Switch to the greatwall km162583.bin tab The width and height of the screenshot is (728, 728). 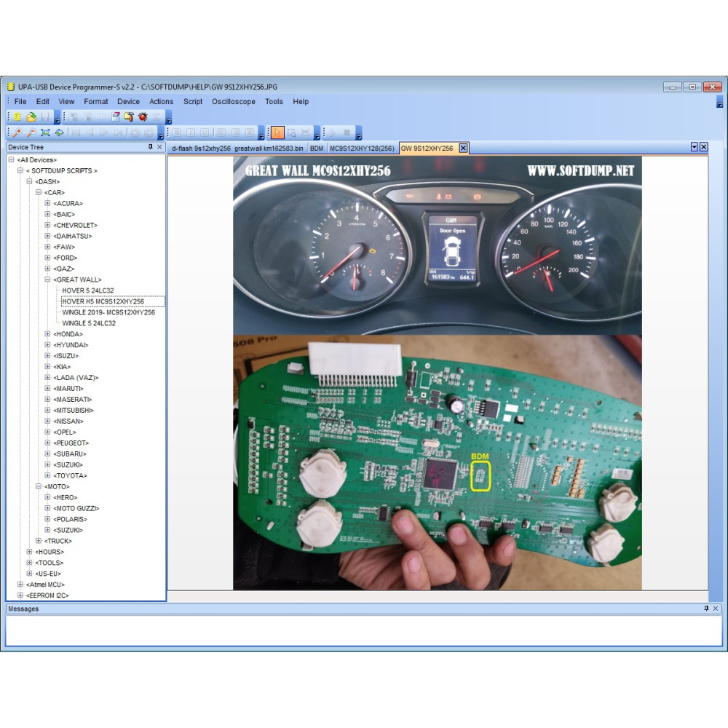tap(269, 148)
